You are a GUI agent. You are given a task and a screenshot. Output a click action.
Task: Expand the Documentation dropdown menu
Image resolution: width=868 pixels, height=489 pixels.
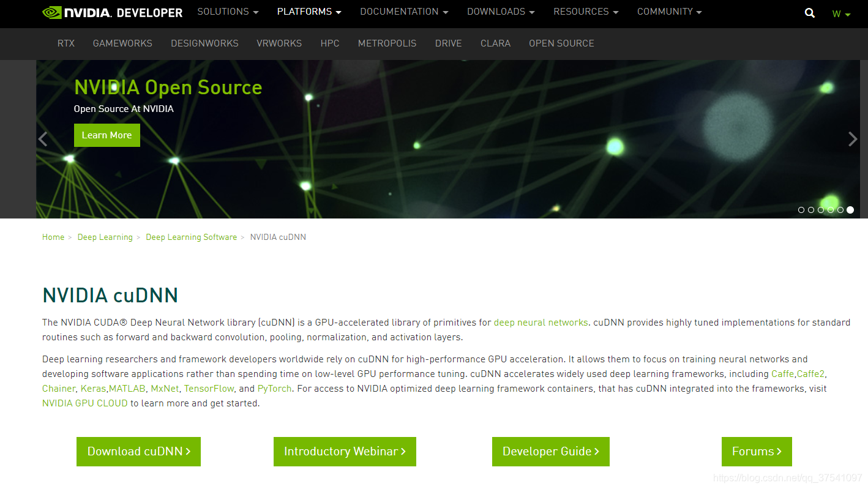[x=404, y=12]
